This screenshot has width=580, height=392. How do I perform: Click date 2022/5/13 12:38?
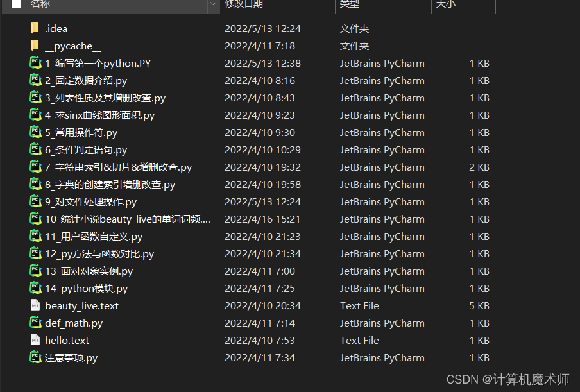(x=262, y=64)
